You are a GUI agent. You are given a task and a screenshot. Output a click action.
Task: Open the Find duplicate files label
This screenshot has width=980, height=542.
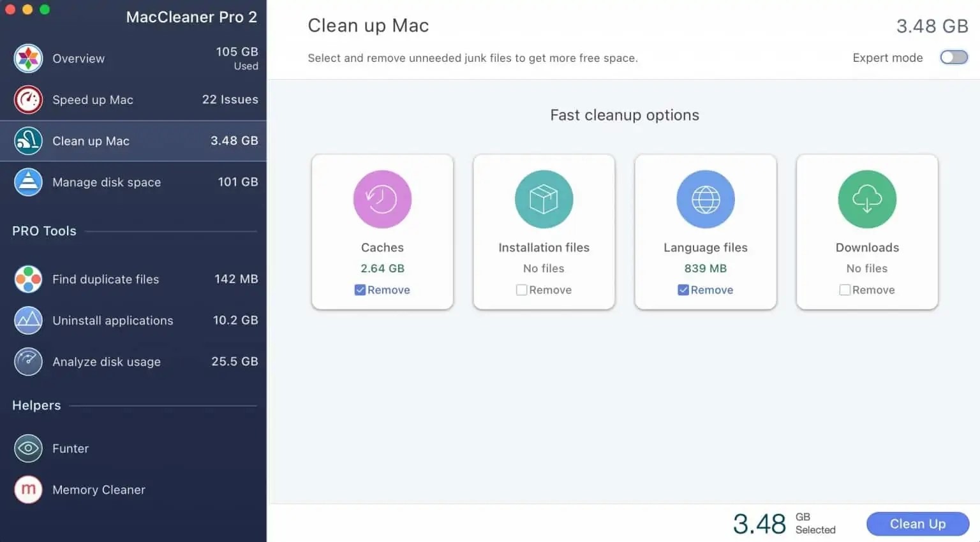105,279
